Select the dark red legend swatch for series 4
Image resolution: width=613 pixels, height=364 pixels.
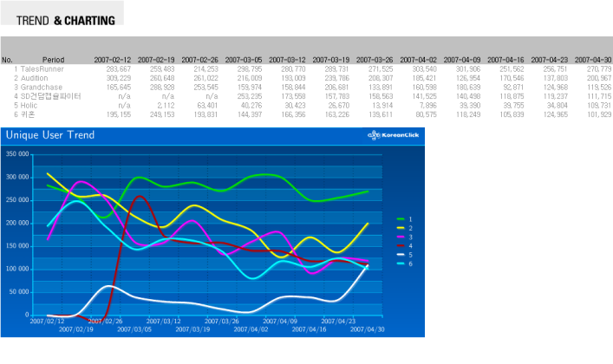tap(401, 246)
